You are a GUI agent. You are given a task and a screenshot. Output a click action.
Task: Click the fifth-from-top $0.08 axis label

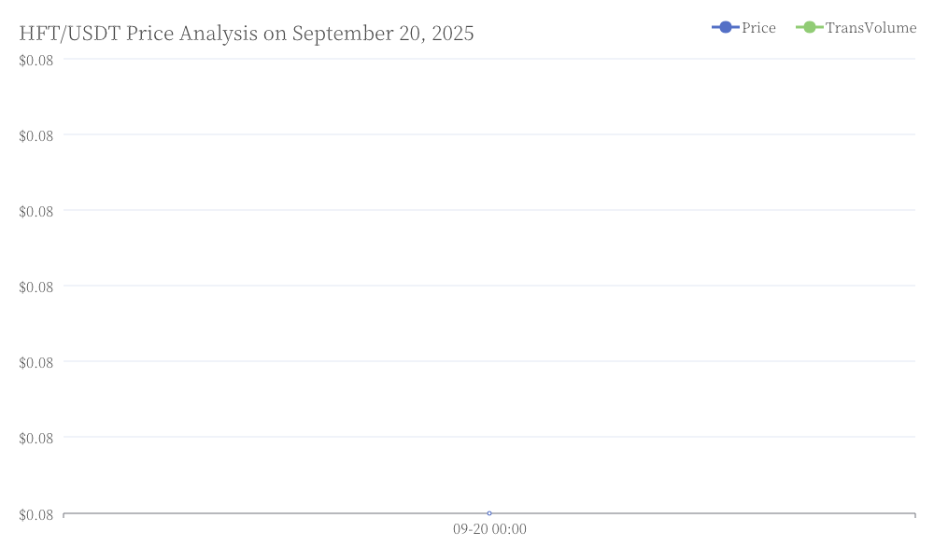pyautogui.click(x=35, y=362)
